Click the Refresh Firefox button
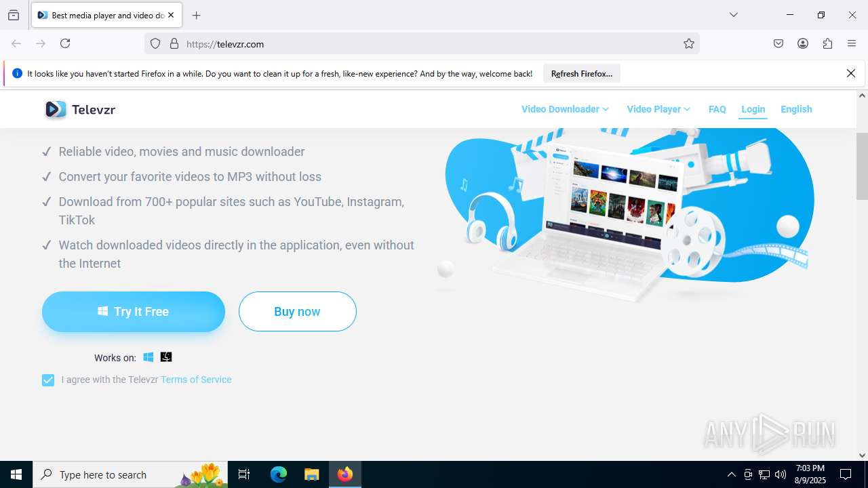868x488 pixels. click(x=582, y=73)
